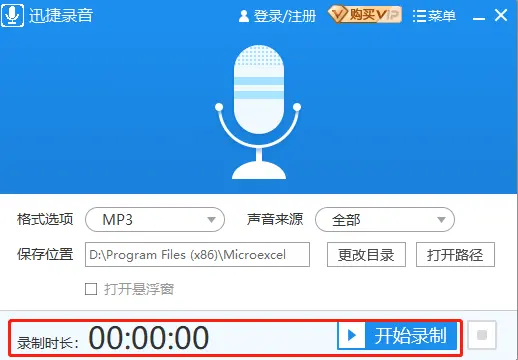The height and width of the screenshot is (360, 518).
Task: Open 登录/注册 login link
Action: (x=277, y=16)
